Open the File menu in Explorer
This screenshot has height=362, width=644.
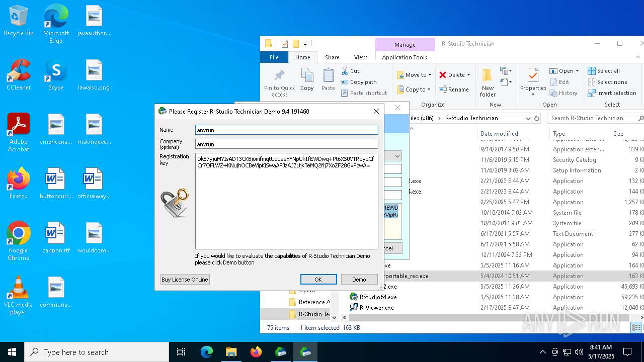[274, 57]
